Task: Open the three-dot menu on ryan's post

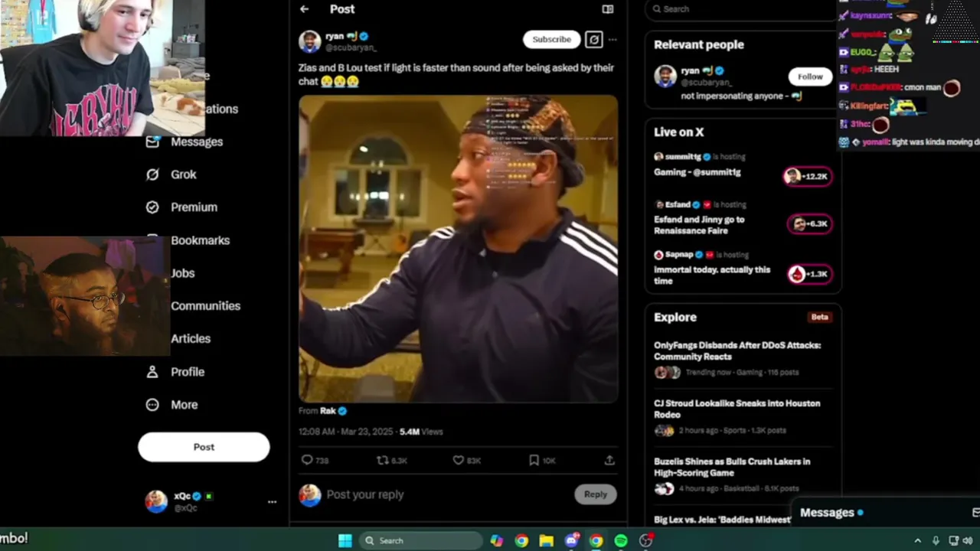Action: coord(612,39)
